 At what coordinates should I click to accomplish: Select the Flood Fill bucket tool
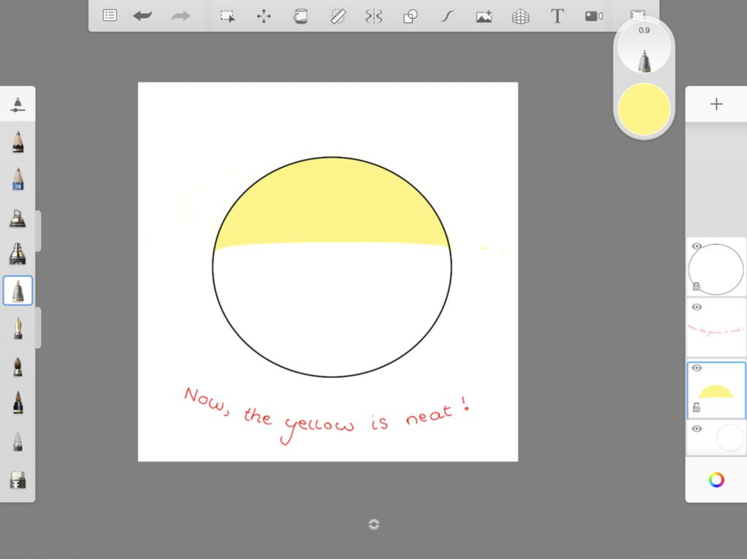tap(301, 16)
